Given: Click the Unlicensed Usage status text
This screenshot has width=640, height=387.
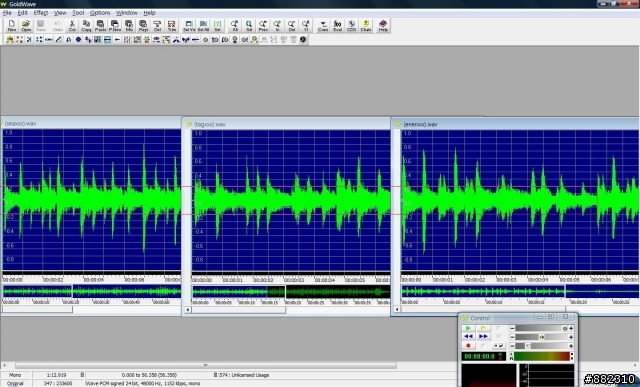Looking at the screenshot, I should coord(251,375).
